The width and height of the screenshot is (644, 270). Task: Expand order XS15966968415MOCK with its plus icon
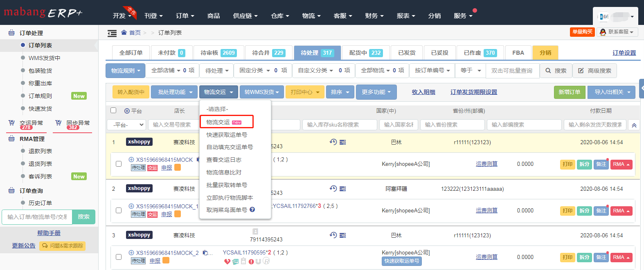tap(131, 160)
